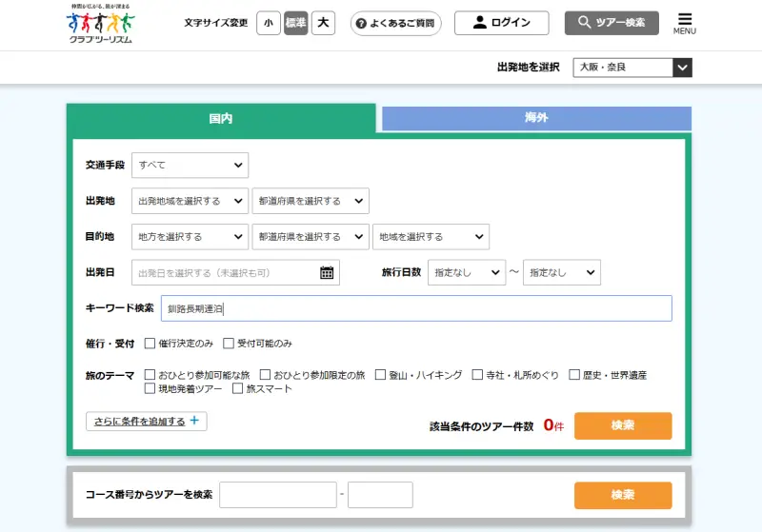Check おひとり参加可能な旅 checkbox

[150, 375]
